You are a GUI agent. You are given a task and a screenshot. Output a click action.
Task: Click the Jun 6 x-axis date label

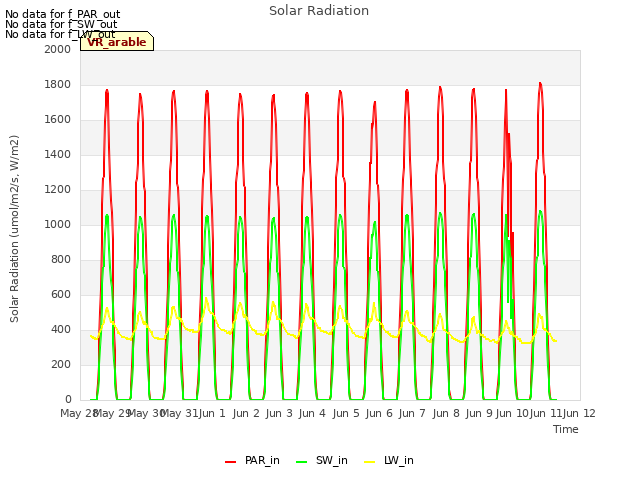(379, 413)
